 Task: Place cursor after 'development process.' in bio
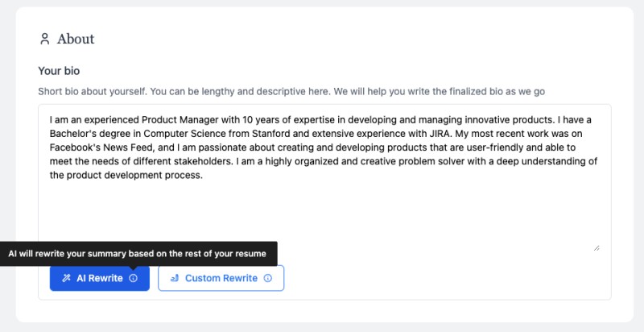coord(204,176)
